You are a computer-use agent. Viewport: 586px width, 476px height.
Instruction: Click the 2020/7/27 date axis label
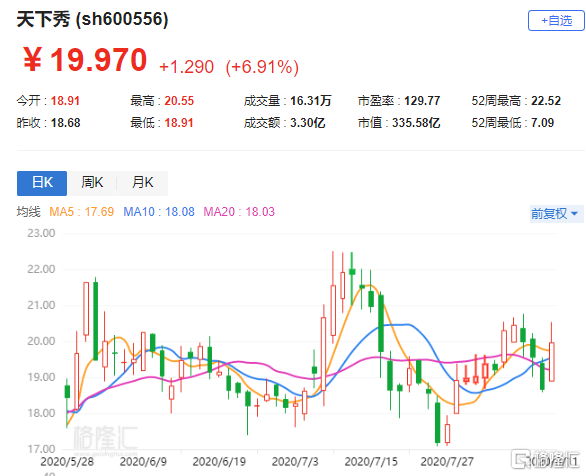(447, 462)
